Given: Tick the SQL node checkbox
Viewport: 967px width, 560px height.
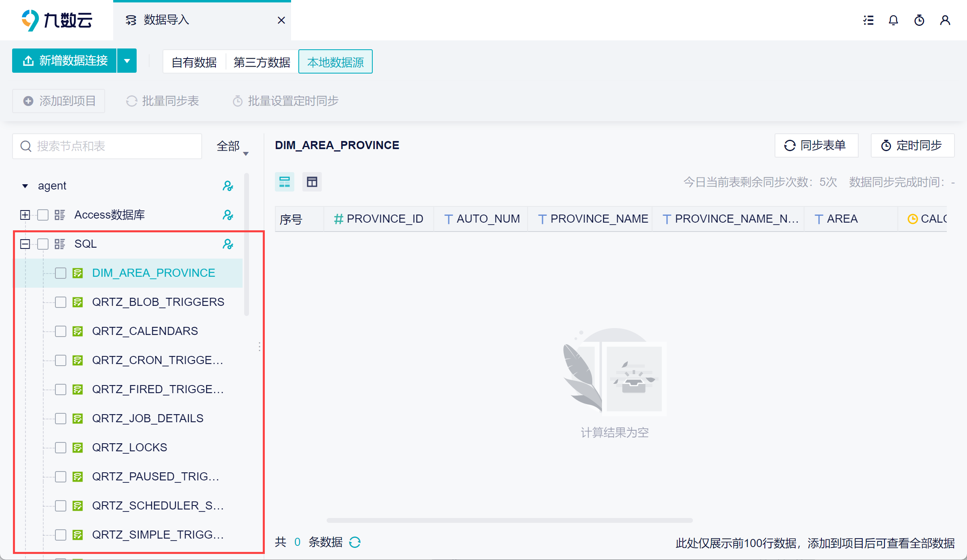Looking at the screenshot, I should click(x=43, y=244).
